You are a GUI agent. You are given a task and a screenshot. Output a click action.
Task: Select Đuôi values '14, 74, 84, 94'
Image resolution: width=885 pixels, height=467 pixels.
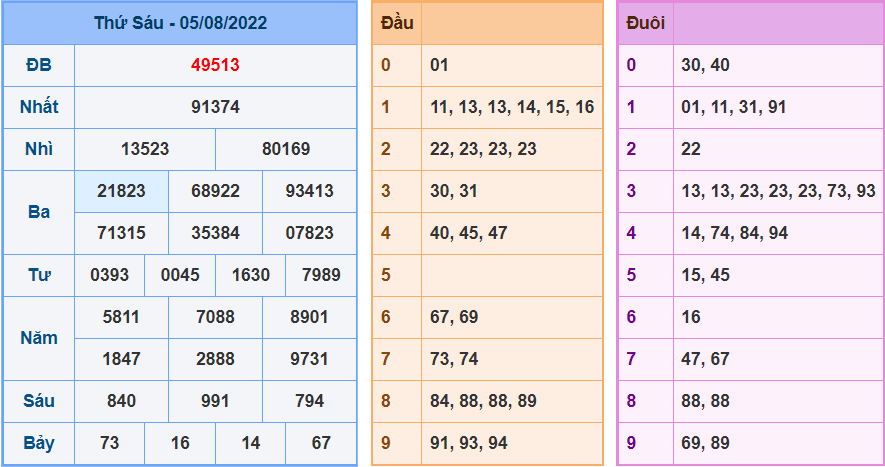coord(734,233)
